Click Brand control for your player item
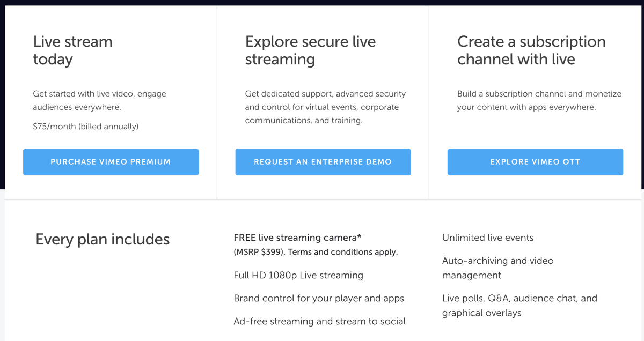The height and width of the screenshot is (341, 644). click(x=319, y=298)
